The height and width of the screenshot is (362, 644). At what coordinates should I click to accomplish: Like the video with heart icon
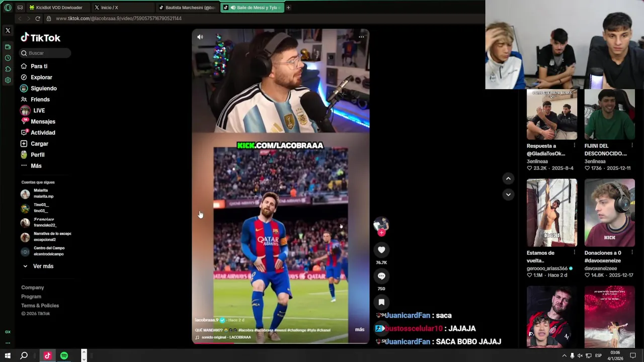381,250
